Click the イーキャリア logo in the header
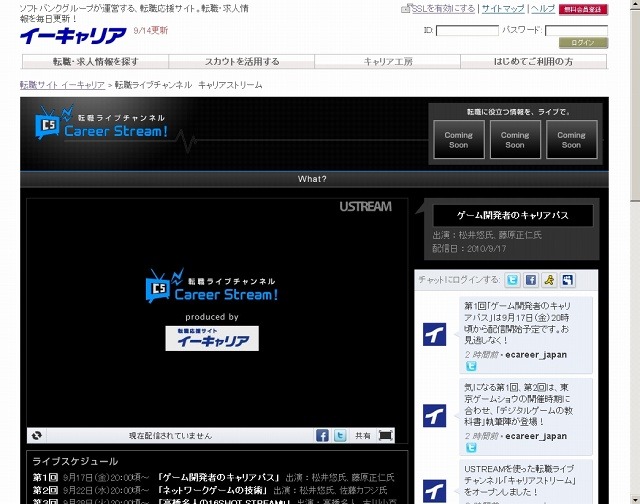Screen dimensions: 640x504 click(73, 36)
